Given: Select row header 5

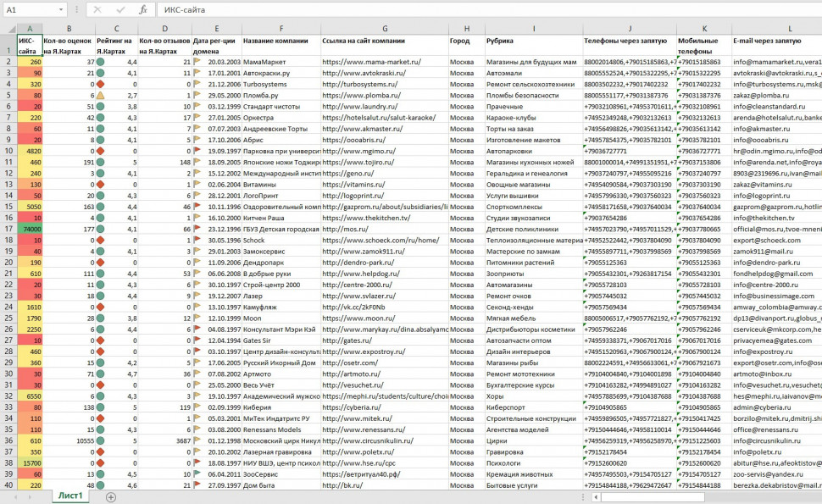Looking at the screenshot, I should [8, 96].
